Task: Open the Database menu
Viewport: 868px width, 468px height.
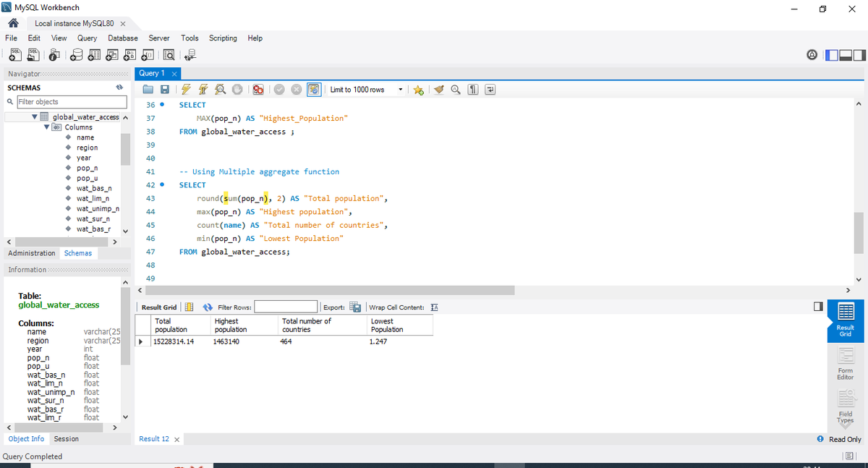Action: 123,38
